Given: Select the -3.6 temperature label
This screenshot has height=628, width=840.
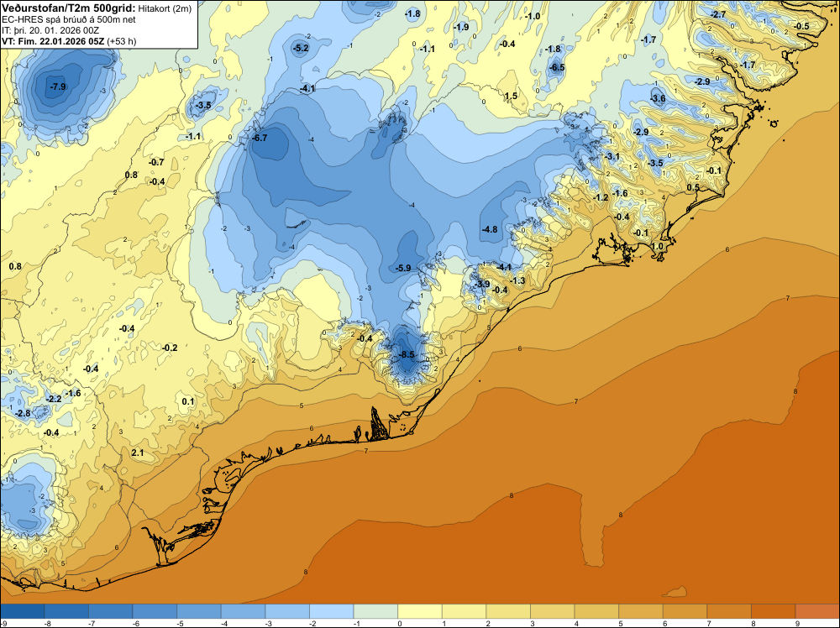Looking at the screenshot, I should click(x=658, y=98).
